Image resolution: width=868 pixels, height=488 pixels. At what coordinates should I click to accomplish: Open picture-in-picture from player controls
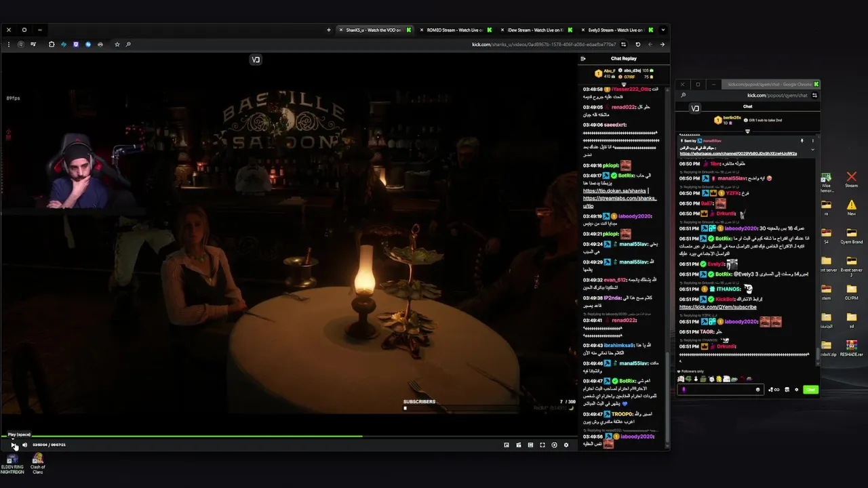tap(506, 445)
